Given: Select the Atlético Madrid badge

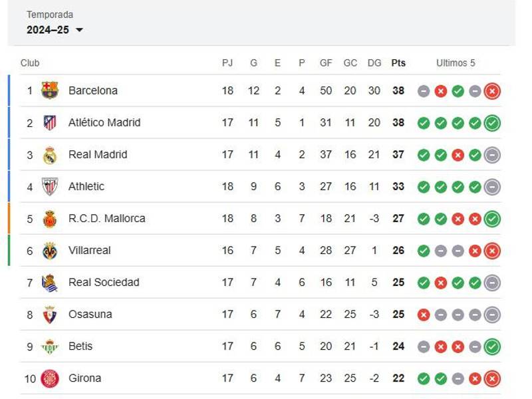Looking at the screenshot, I should pos(51,122).
